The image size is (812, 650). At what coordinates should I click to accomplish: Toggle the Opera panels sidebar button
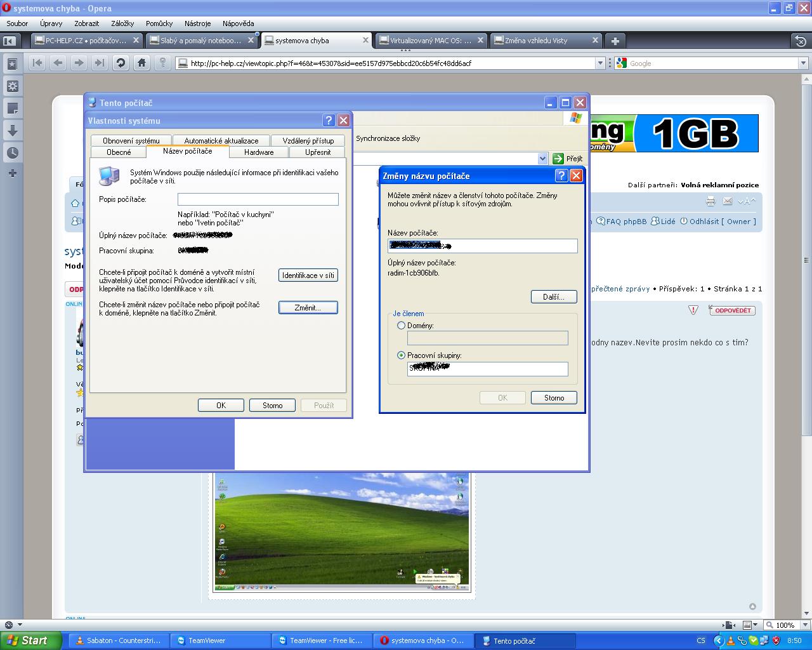pyautogui.click(x=10, y=41)
